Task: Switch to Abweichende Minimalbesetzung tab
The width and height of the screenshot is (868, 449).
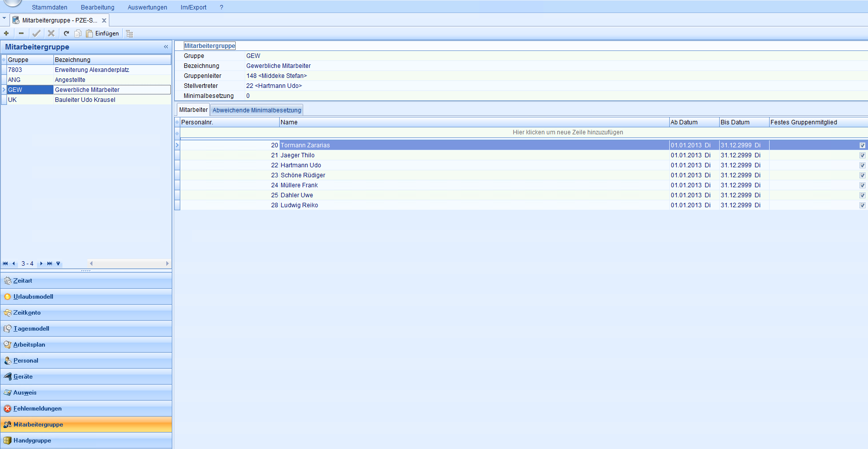Action: pos(257,110)
